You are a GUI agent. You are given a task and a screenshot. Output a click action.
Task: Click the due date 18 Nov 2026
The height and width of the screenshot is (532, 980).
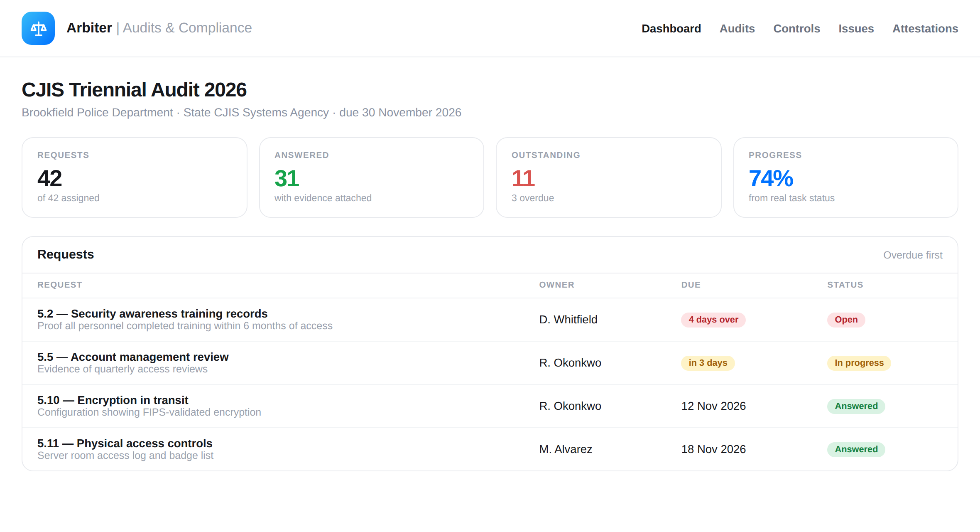click(x=713, y=449)
